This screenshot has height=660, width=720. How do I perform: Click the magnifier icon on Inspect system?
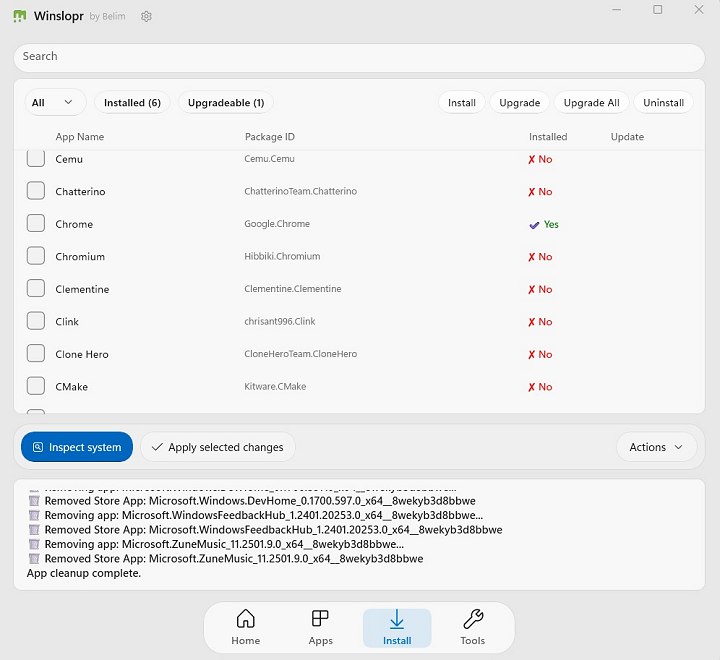[x=38, y=447]
